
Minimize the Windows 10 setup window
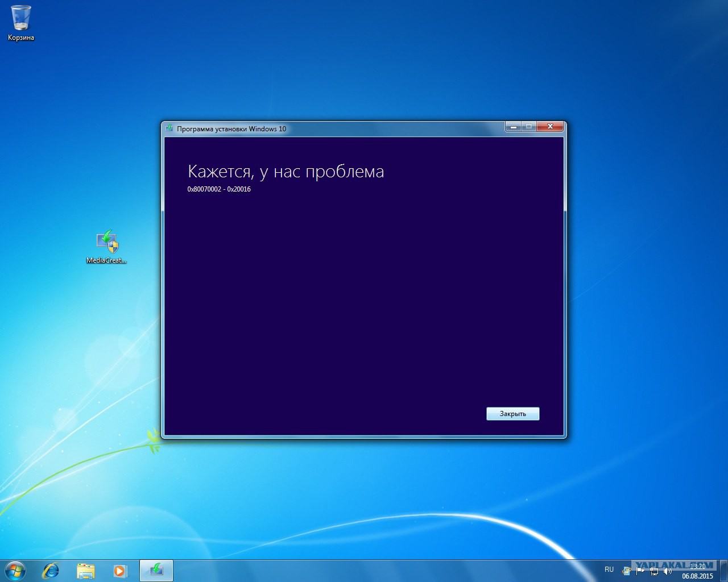click(x=514, y=127)
